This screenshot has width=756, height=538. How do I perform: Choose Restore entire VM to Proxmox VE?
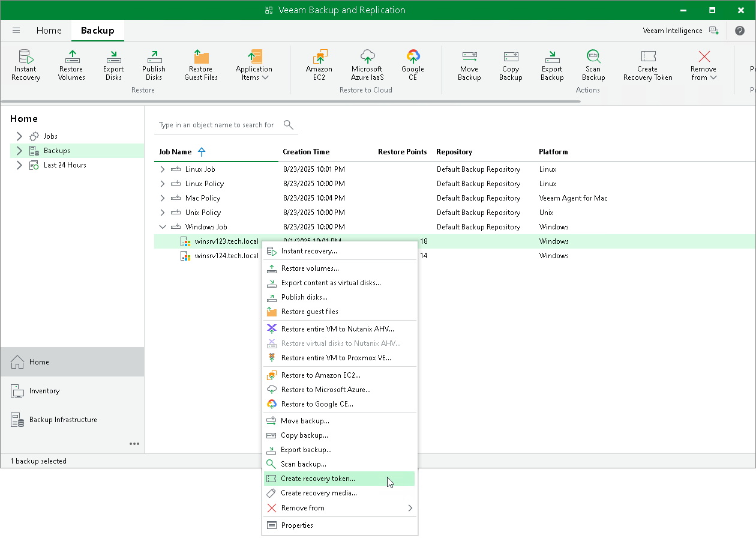pos(340,358)
